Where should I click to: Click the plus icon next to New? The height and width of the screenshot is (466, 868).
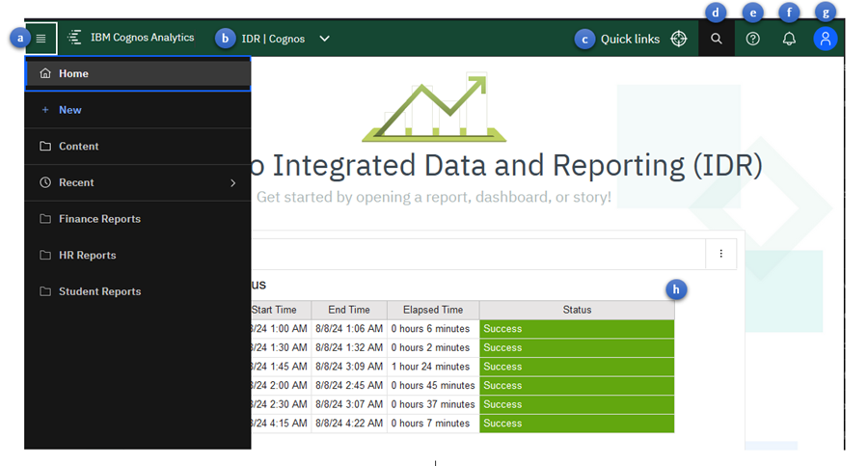click(x=45, y=110)
